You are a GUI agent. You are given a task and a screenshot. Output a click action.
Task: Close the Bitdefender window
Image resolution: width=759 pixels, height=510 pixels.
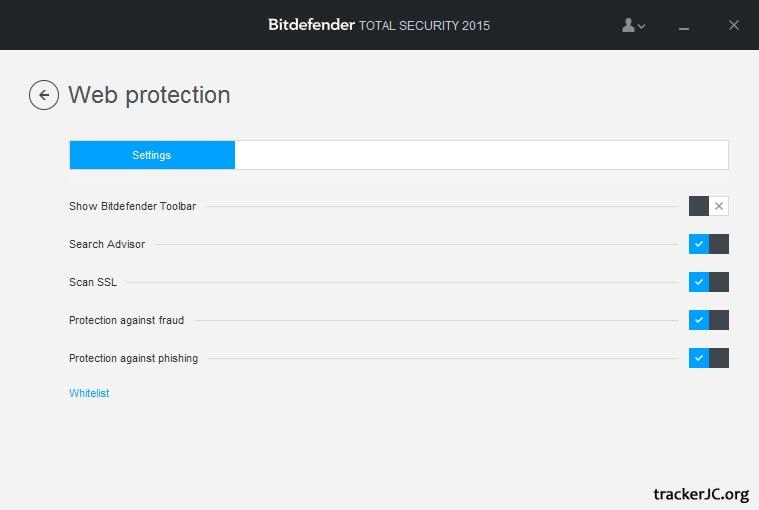pyautogui.click(x=734, y=25)
